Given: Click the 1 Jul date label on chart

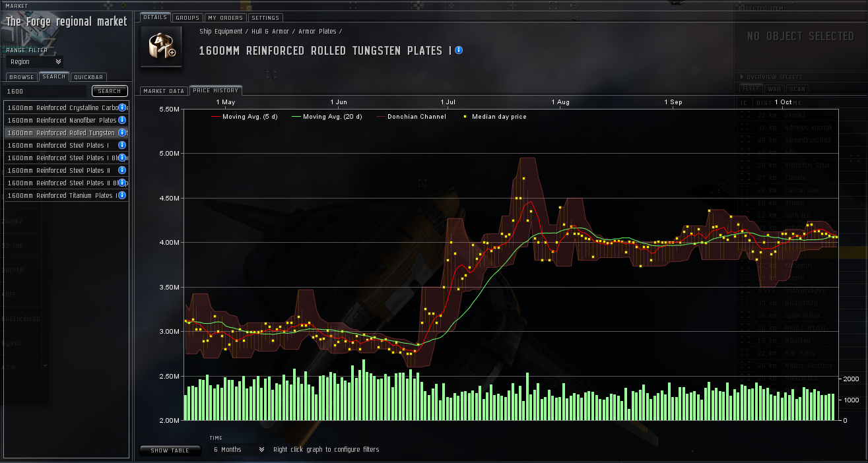Looking at the screenshot, I should point(448,102).
